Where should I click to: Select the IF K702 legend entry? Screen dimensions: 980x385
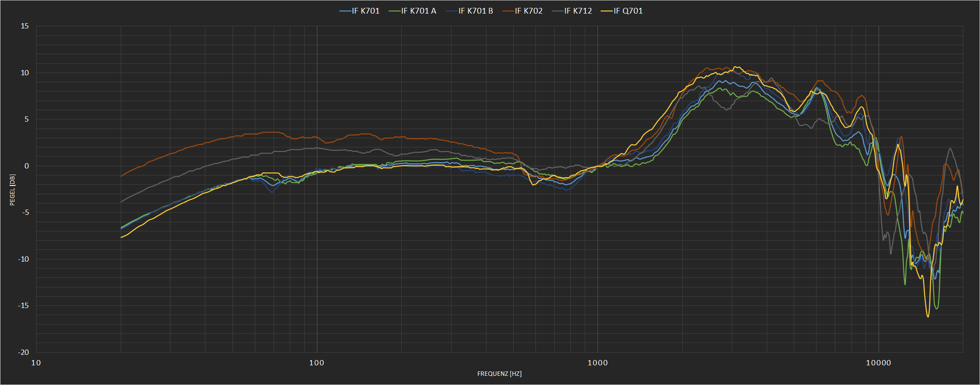coord(522,11)
